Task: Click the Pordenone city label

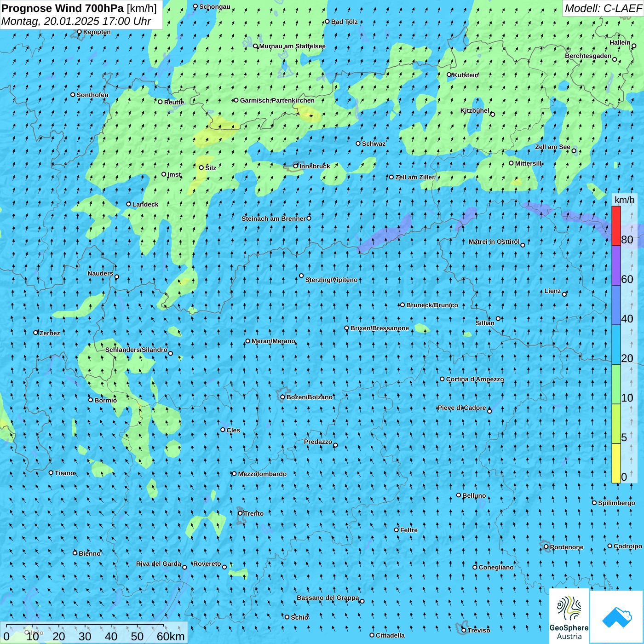Action: (x=567, y=547)
